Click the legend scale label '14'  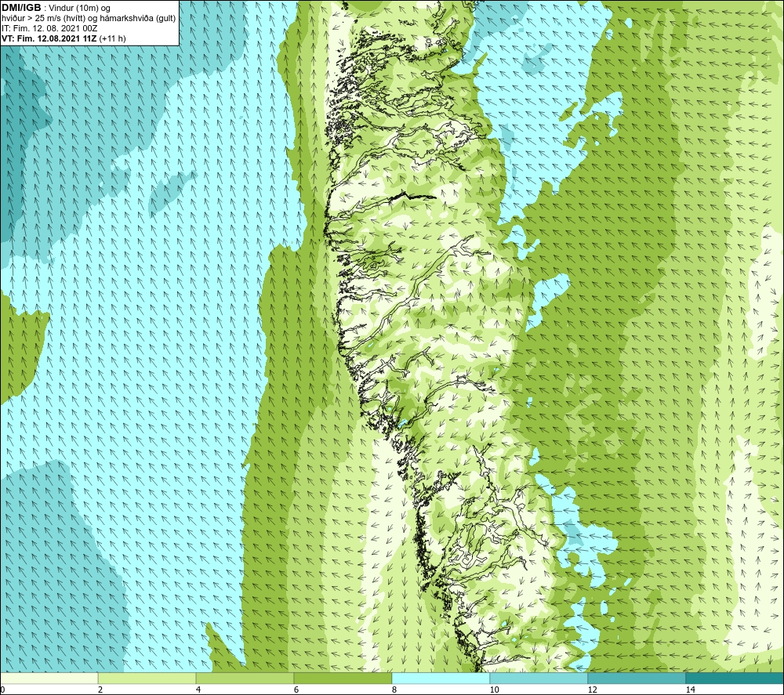pyautogui.click(x=691, y=690)
